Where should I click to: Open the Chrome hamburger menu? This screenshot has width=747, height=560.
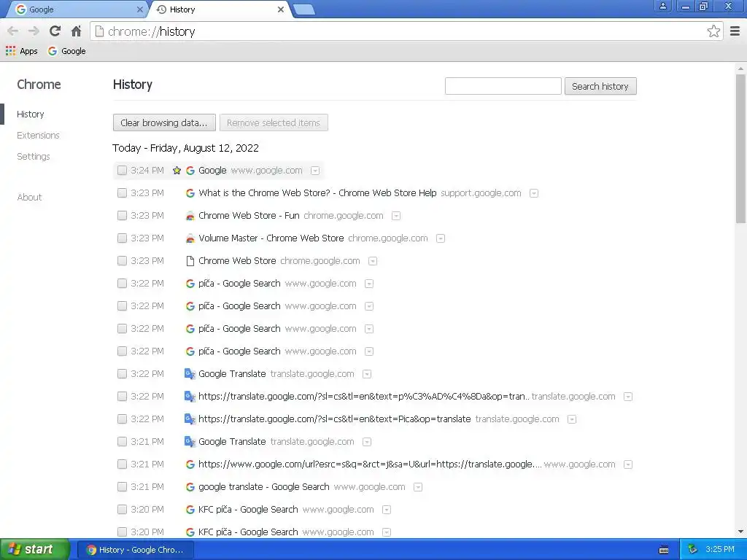(735, 31)
